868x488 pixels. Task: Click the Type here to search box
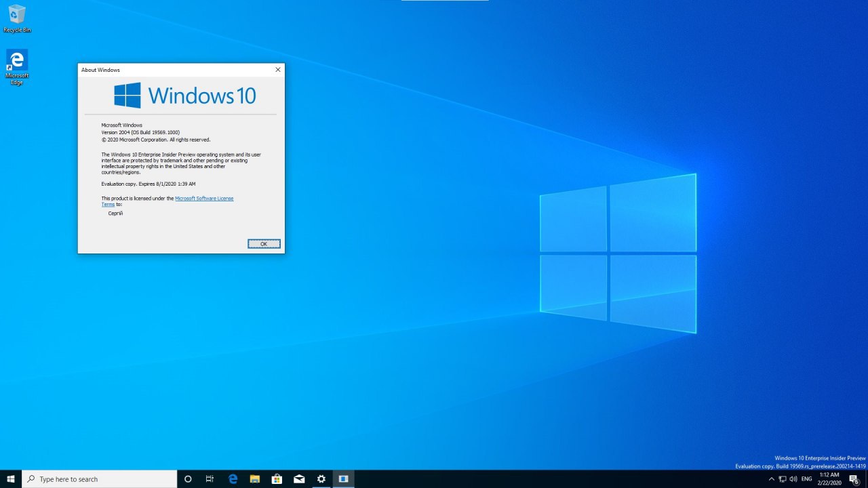100,479
